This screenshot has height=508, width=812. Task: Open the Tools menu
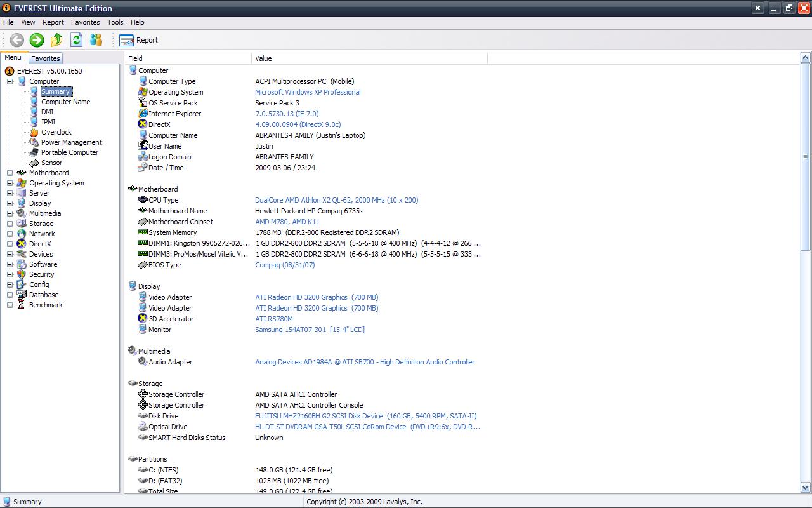[115, 22]
